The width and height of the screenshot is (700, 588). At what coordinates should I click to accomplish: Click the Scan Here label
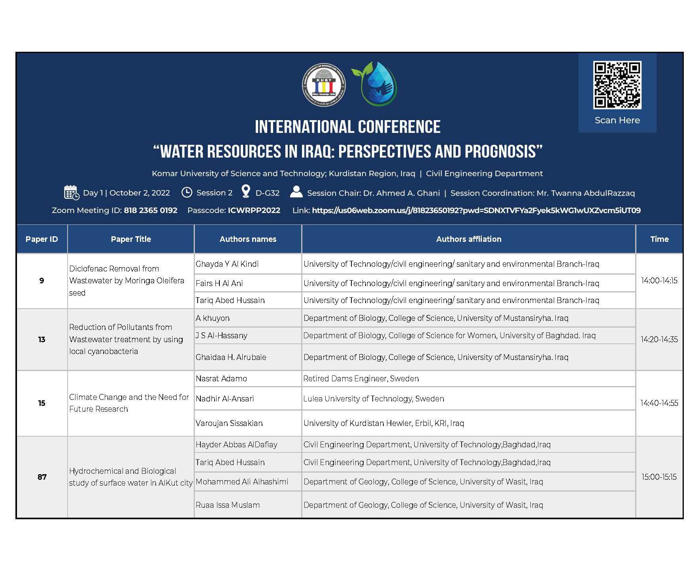pyautogui.click(x=617, y=120)
